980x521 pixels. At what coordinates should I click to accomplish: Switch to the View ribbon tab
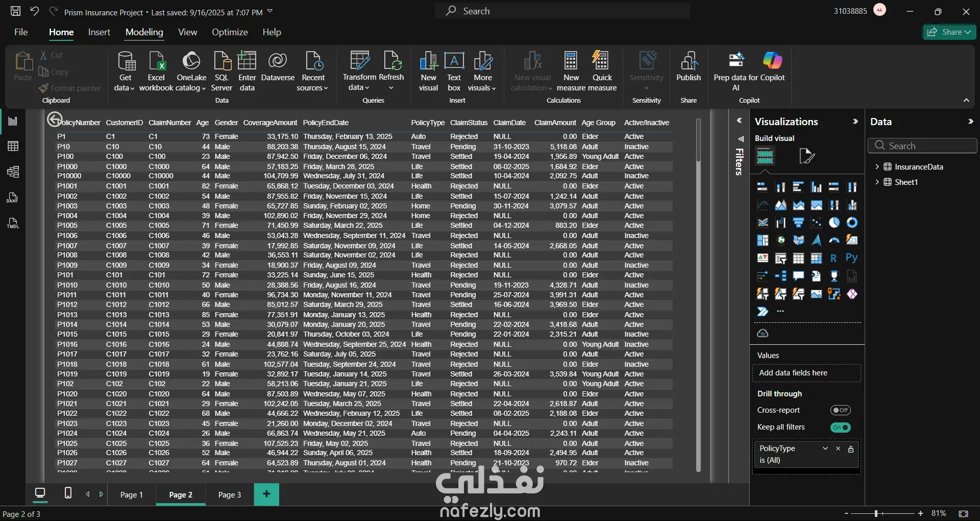click(x=187, y=32)
